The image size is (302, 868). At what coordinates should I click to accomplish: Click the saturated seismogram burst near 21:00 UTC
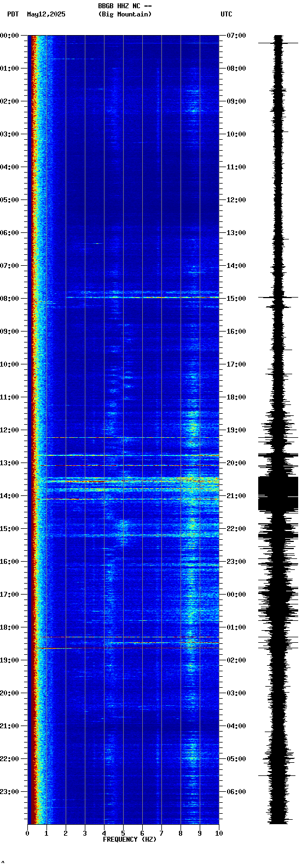278,494
